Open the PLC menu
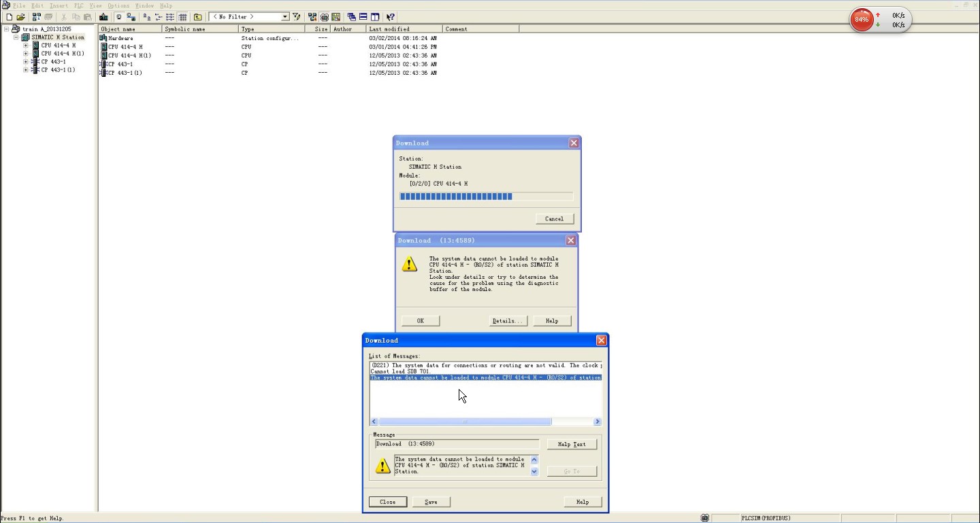 [79, 5]
